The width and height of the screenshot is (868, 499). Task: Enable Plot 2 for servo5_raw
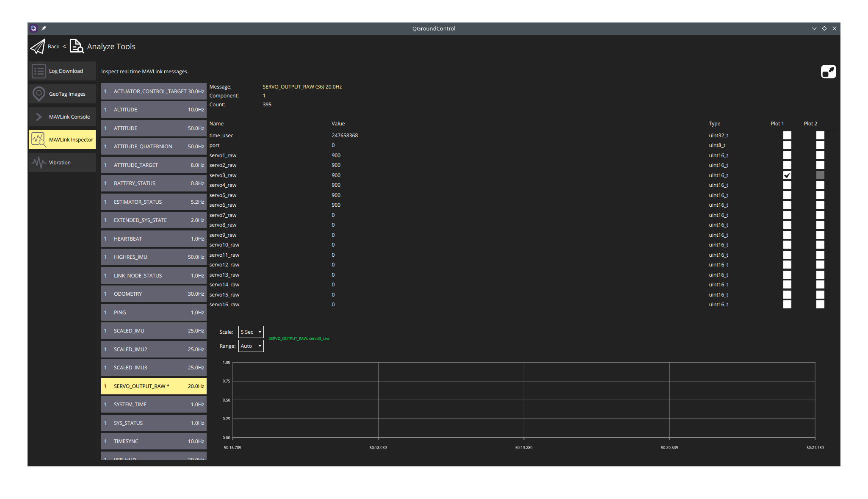click(820, 195)
